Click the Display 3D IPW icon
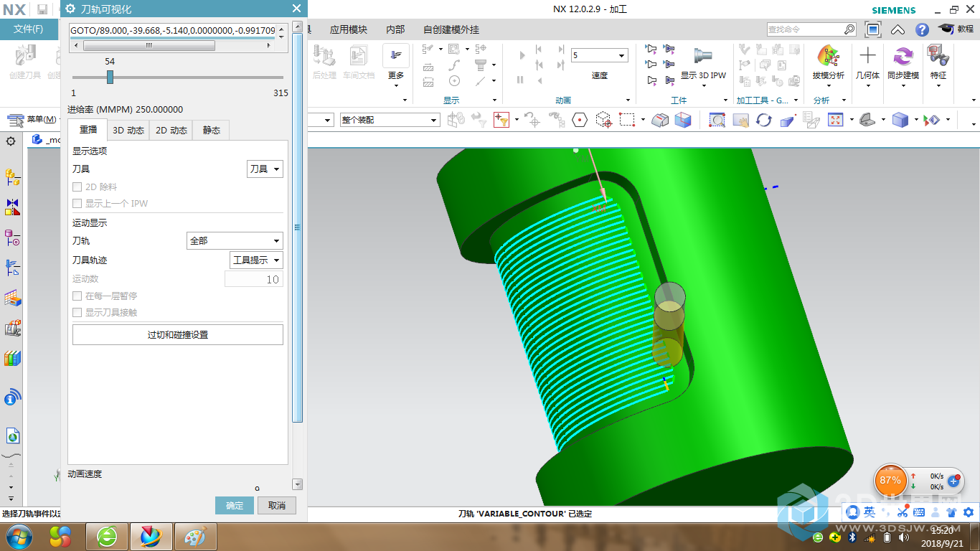Viewport: 980px width, 551px height. point(703,56)
